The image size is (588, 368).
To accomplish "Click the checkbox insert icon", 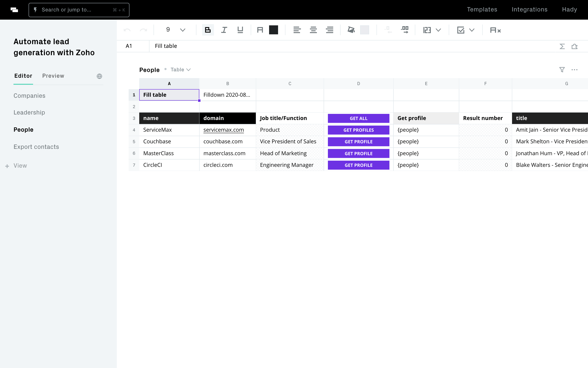I will 461,30.
